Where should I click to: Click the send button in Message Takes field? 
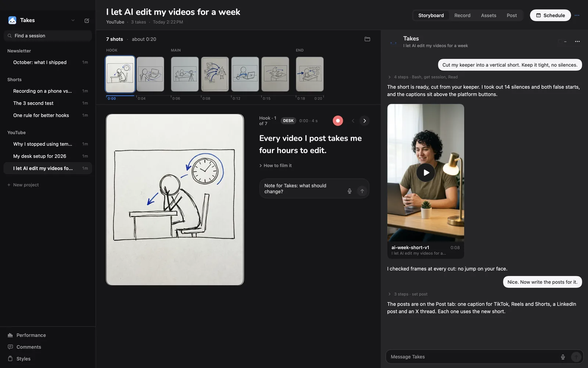(576, 357)
